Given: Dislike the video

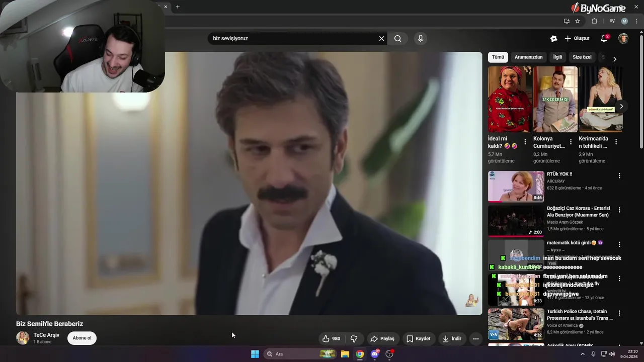Looking at the screenshot, I should [x=354, y=339].
